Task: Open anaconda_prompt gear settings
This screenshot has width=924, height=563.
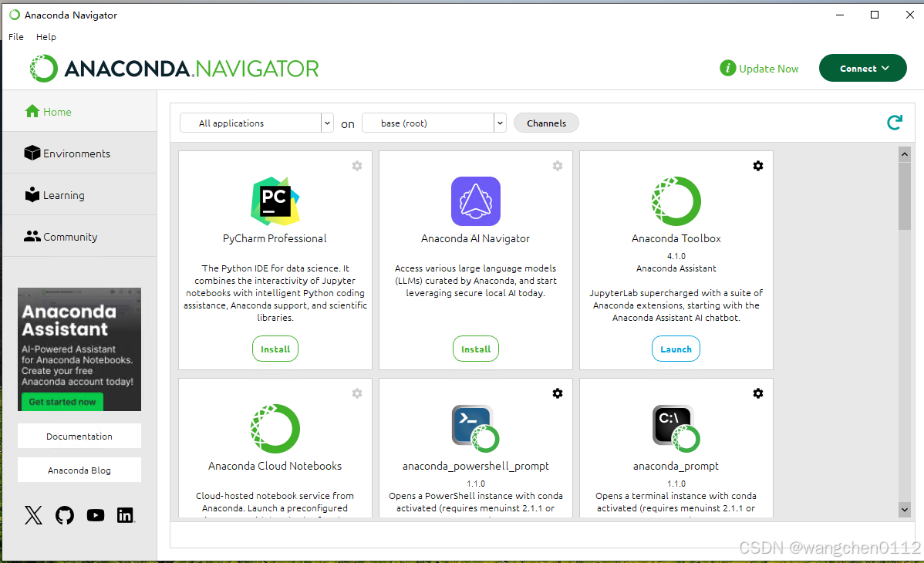Action: click(x=758, y=394)
